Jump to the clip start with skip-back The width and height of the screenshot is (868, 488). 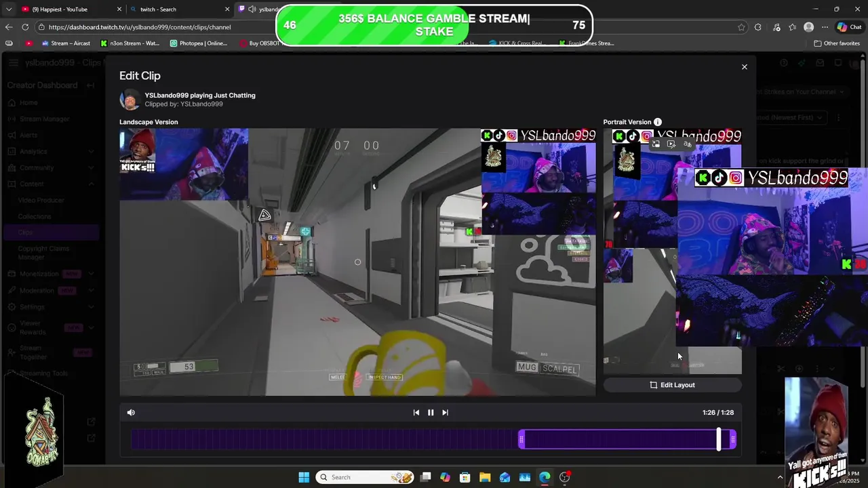[x=416, y=412]
